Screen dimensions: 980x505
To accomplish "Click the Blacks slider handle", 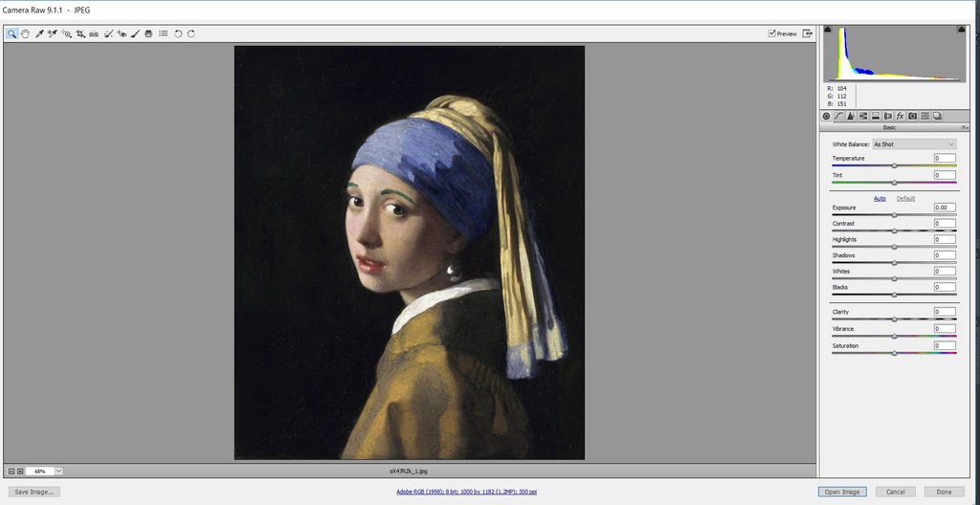I will [x=895, y=295].
